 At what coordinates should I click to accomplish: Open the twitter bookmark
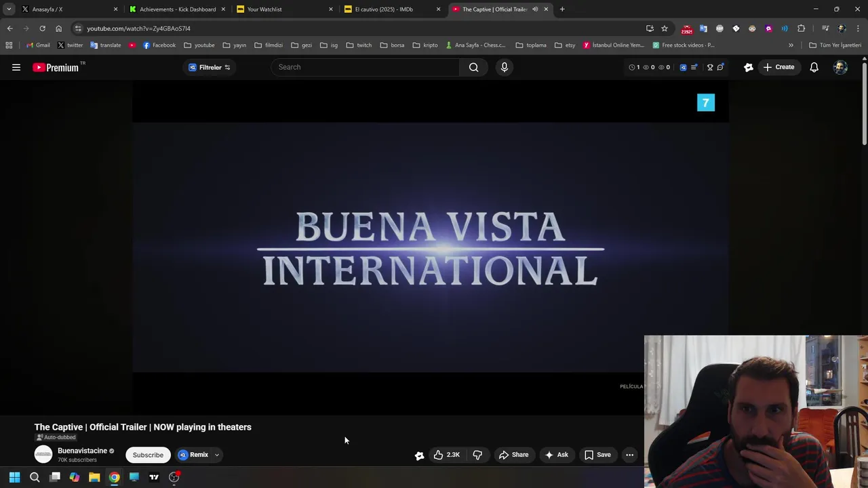(x=70, y=45)
